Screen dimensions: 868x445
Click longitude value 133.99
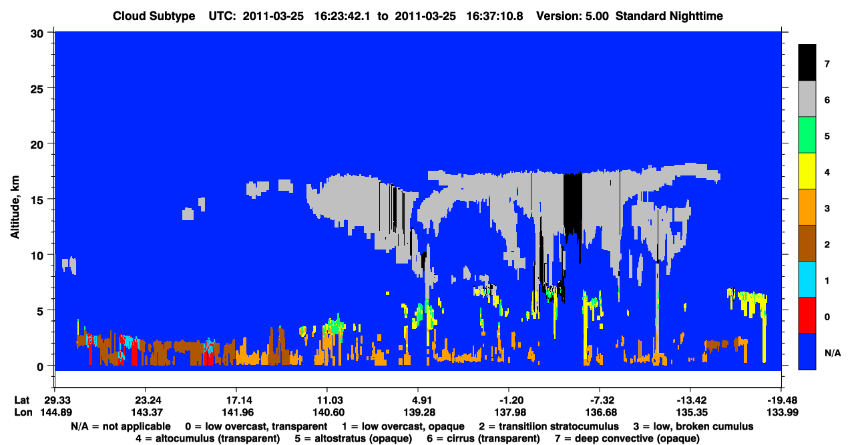click(782, 412)
